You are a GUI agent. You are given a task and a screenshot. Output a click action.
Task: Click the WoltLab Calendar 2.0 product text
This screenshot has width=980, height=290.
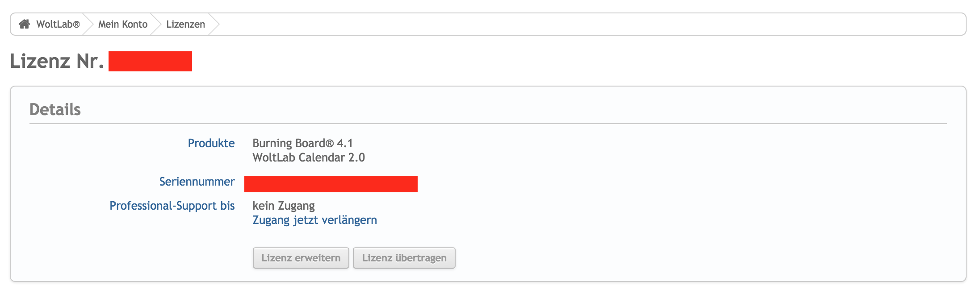point(309,157)
